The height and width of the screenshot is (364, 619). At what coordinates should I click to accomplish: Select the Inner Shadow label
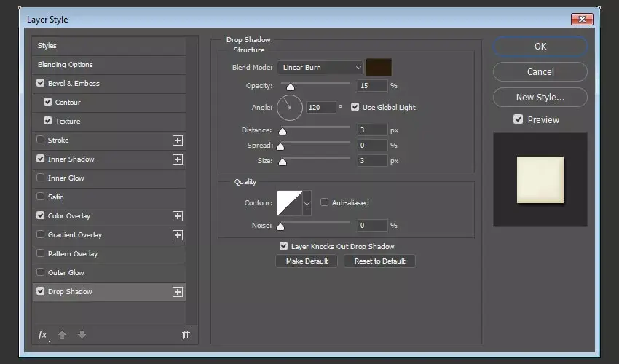pyautogui.click(x=71, y=159)
